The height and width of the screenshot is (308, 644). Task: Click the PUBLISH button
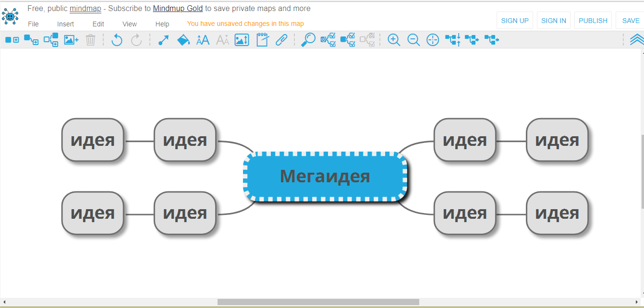tap(593, 21)
